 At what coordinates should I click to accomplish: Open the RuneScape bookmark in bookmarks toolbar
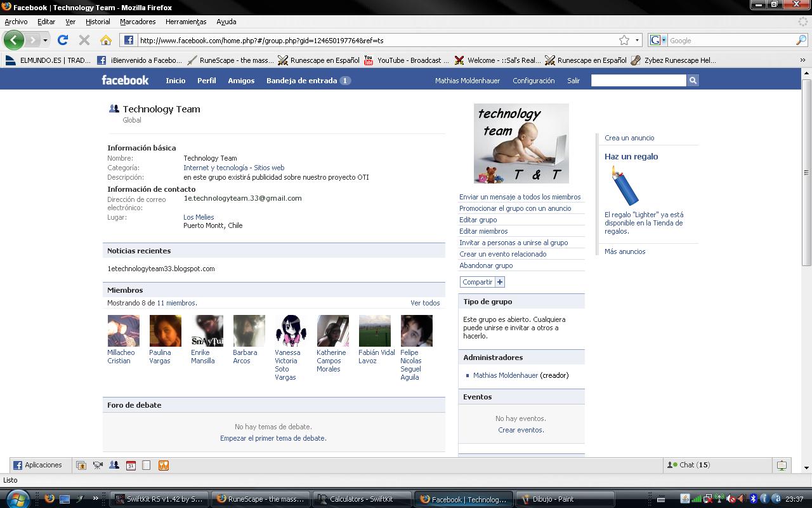(231, 60)
